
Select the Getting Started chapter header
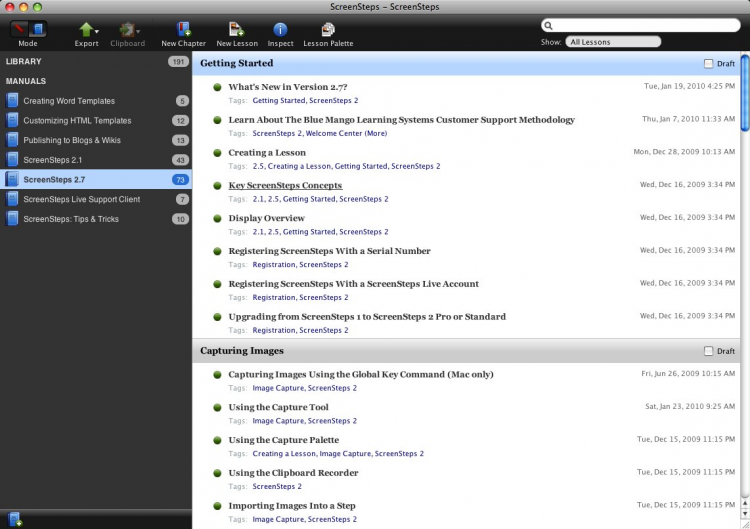pyautogui.click(x=466, y=64)
